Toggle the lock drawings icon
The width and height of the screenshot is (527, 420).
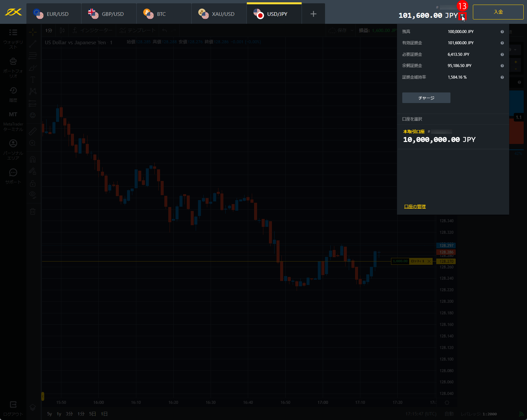tap(33, 183)
